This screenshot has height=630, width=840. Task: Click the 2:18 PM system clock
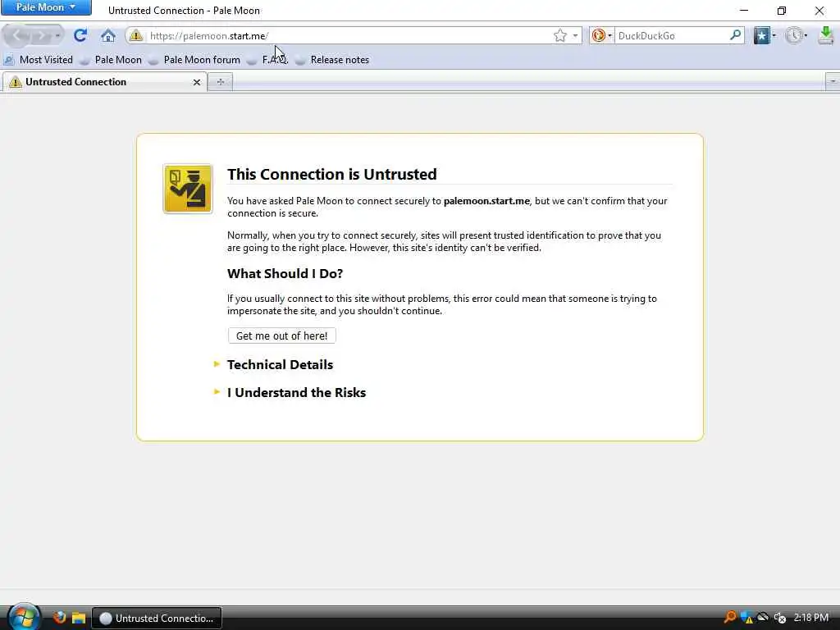(x=811, y=618)
